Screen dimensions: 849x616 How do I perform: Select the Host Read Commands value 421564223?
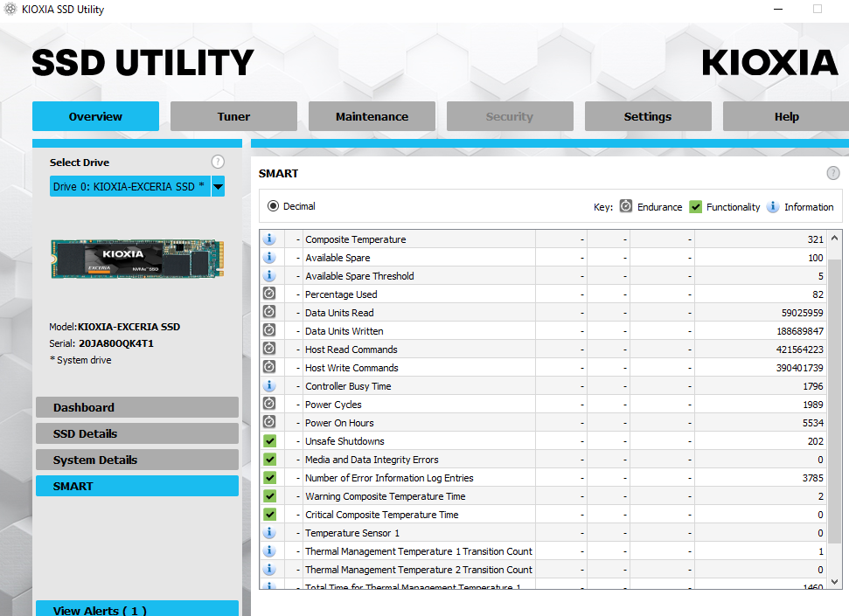(x=799, y=350)
